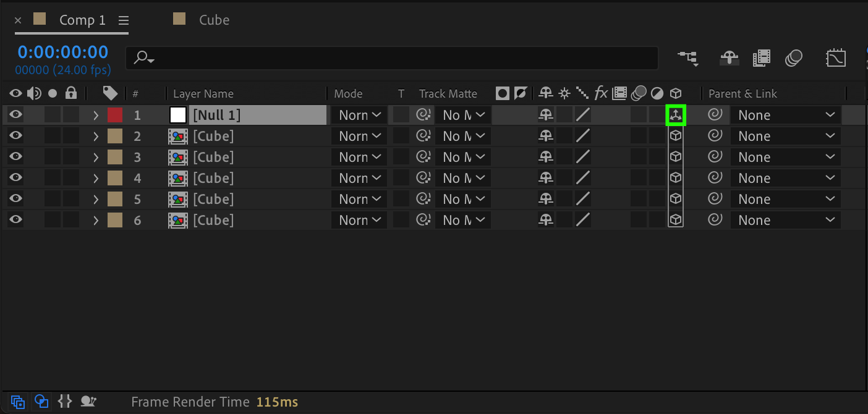Enable Motion Blur for the composition

pos(794,58)
